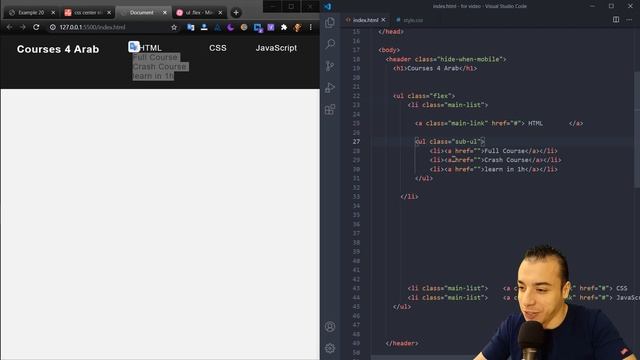640x360 pixels.
Task: Click the HTML navigation link on the page
Action: click(x=150, y=48)
